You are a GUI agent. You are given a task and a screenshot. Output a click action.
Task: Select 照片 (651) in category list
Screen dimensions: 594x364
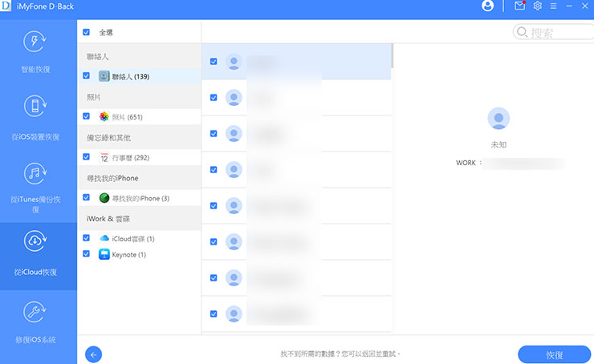pyautogui.click(x=139, y=117)
